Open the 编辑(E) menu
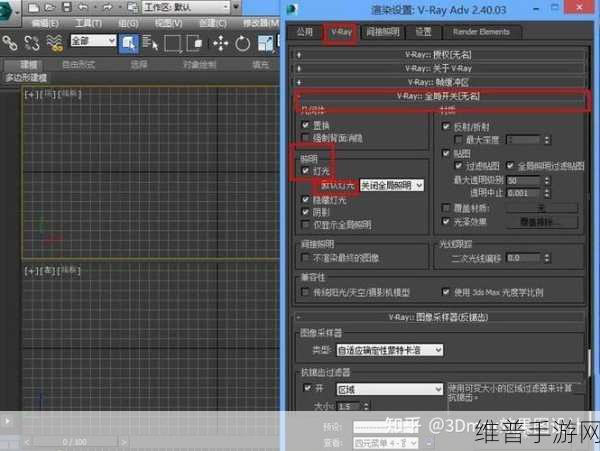 click(45, 23)
